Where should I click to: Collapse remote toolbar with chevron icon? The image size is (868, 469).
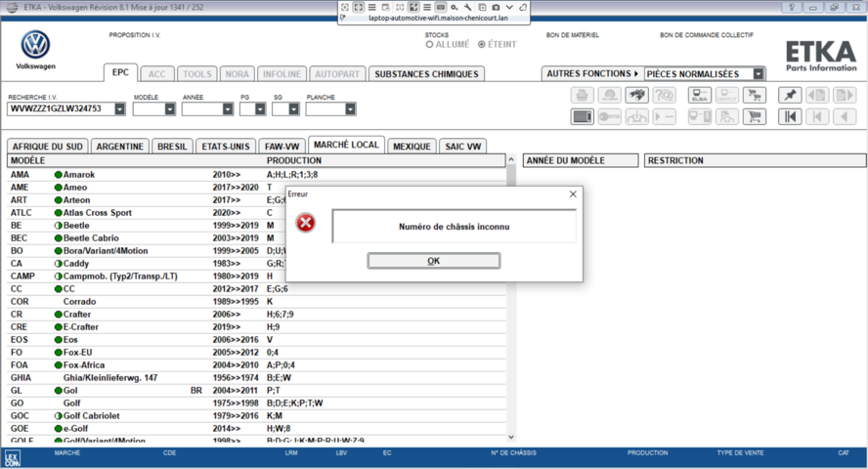[509, 7]
